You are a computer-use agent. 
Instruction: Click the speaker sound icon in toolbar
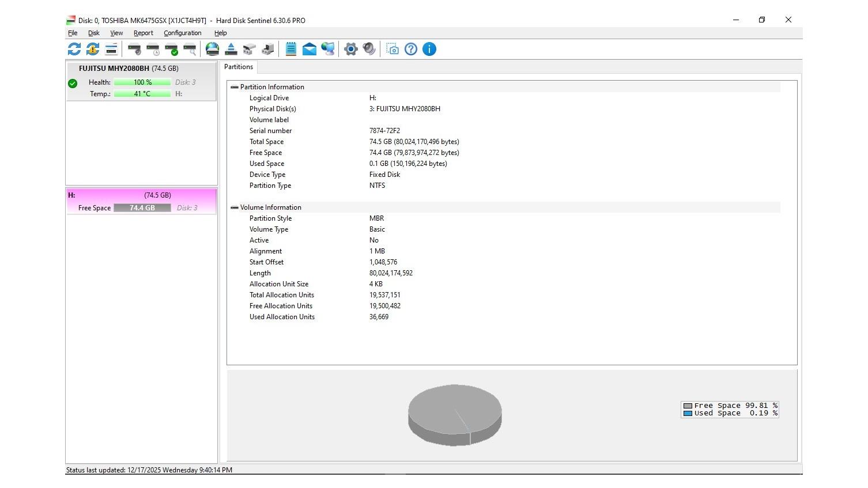(x=369, y=49)
